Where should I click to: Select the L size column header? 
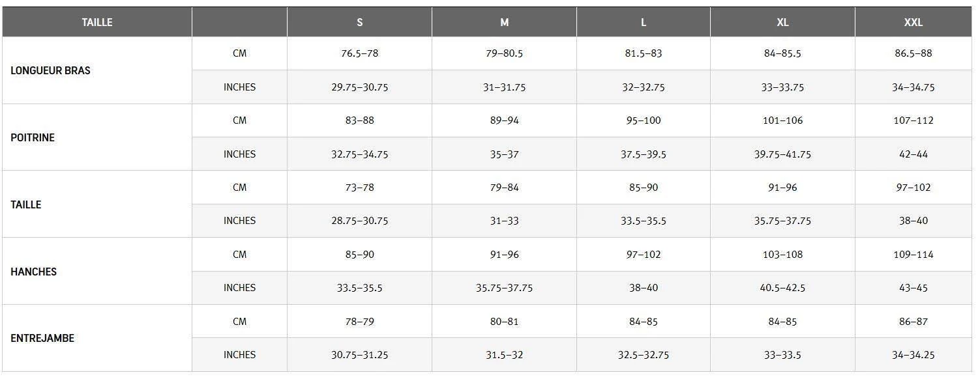pos(644,22)
